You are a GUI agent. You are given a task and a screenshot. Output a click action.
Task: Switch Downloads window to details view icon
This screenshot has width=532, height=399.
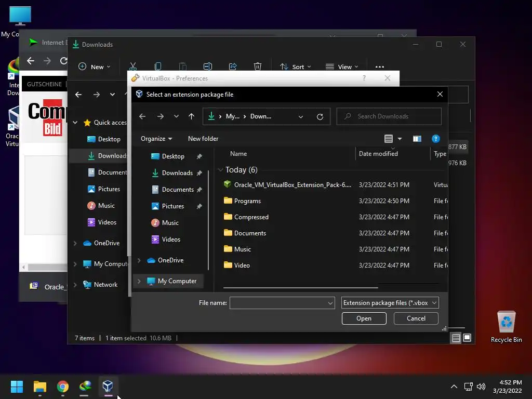[456, 338]
